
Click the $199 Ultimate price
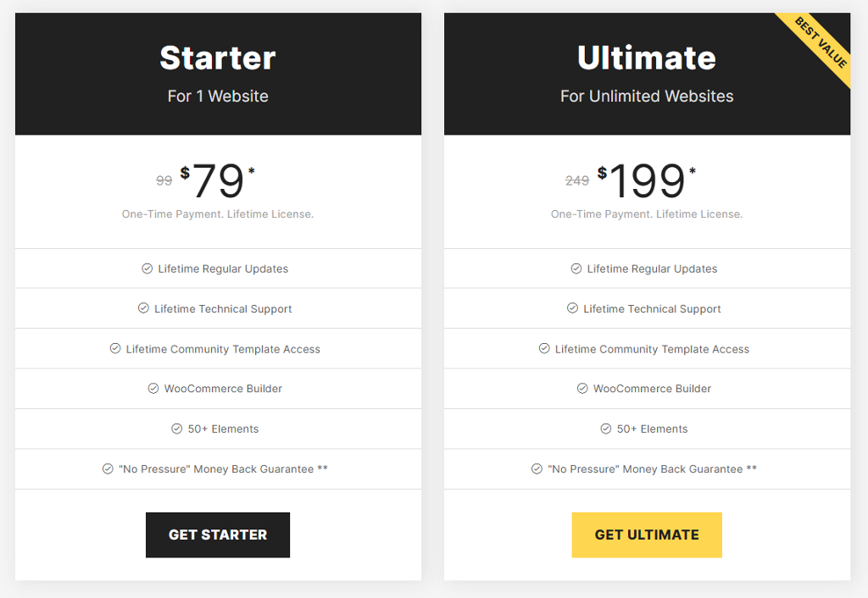[x=647, y=180]
